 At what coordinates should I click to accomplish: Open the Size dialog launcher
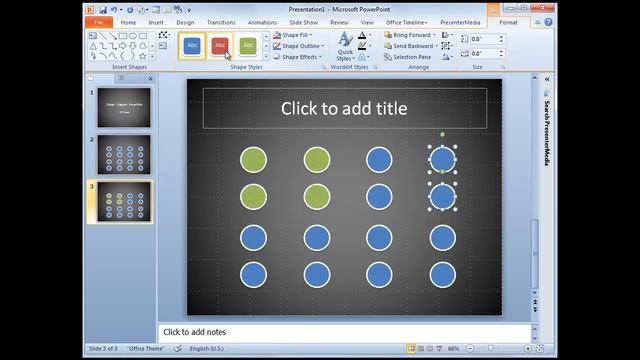(x=503, y=67)
